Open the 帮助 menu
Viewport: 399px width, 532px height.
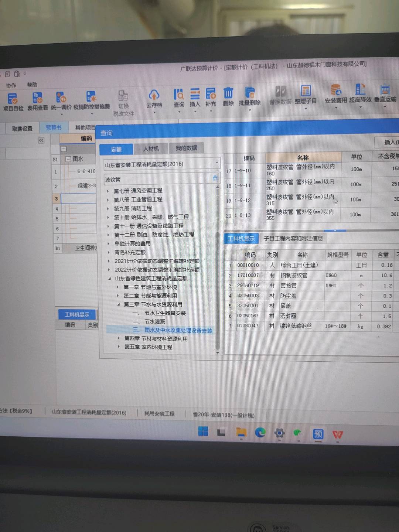pyautogui.click(x=32, y=85)
